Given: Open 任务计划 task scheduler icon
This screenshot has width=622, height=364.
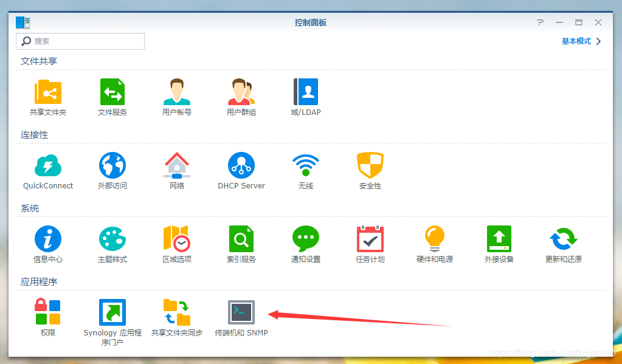Looking at the screenshot, I should 370,239.
